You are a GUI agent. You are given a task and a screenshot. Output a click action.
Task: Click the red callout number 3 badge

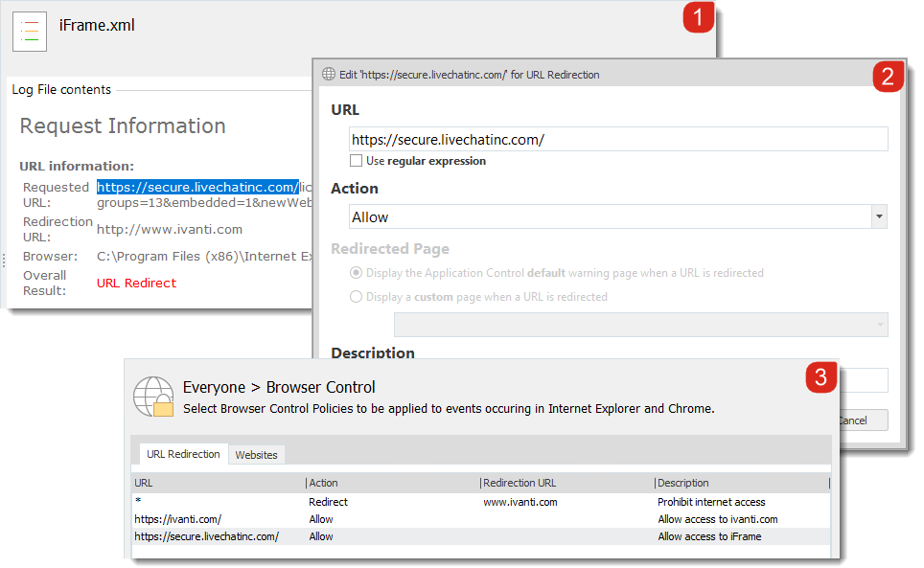pos(820,378)
